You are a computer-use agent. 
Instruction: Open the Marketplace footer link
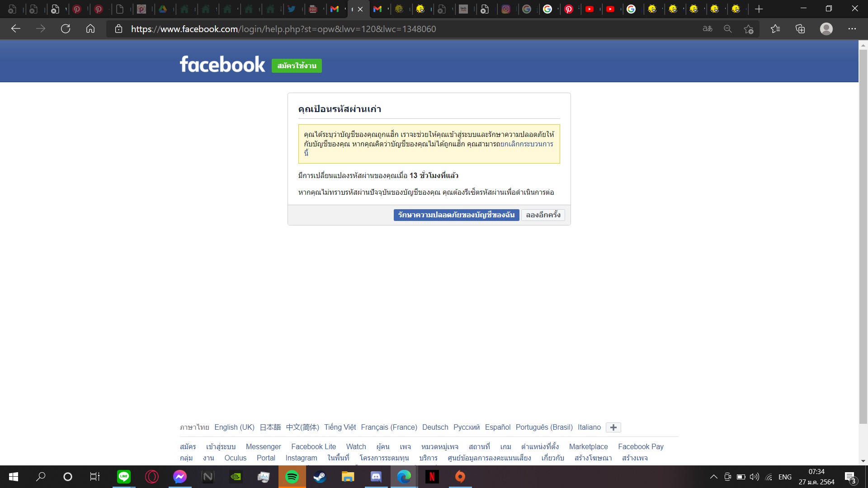[x=589, y=446]
